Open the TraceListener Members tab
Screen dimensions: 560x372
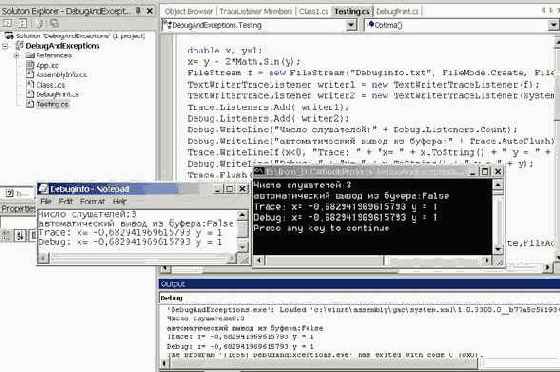click(x=255, y=11)
